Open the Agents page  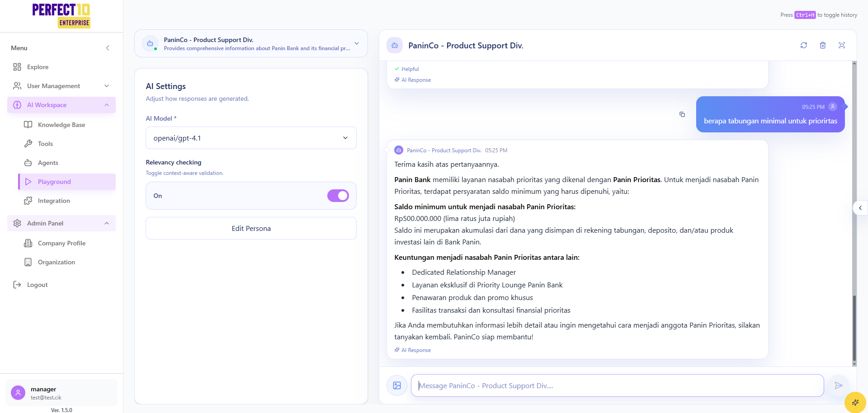pyautogui.click(x=67, y=163)
